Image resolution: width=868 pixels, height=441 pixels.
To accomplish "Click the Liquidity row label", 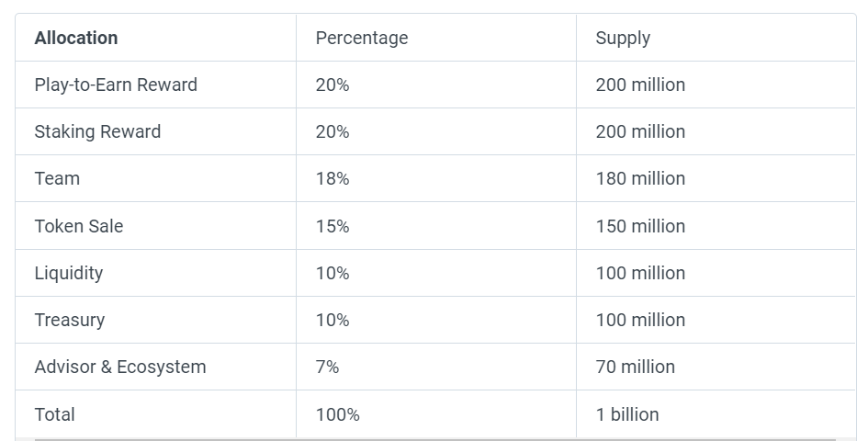I will (69, 273).
